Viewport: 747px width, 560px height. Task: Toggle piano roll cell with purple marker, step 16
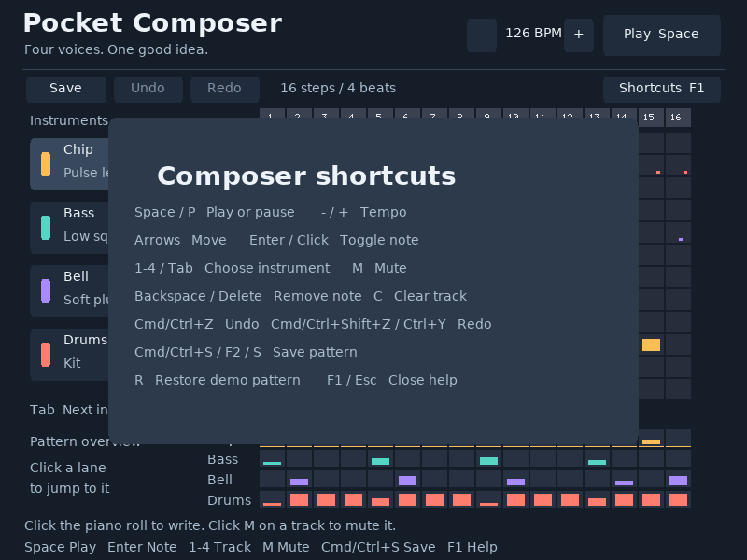(x=679, y=232)
